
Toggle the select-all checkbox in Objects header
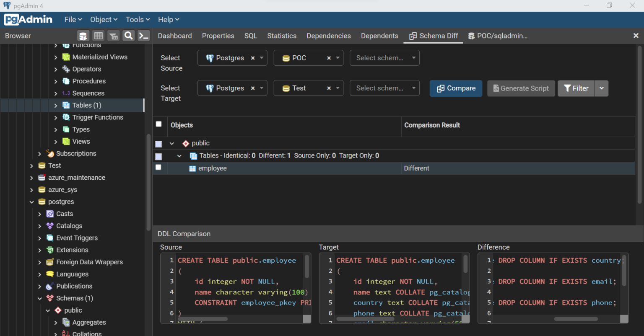[158, 124]
